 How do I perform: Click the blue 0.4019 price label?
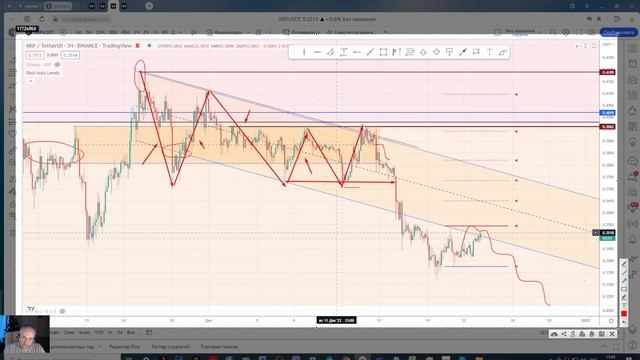tap(607, 113)
